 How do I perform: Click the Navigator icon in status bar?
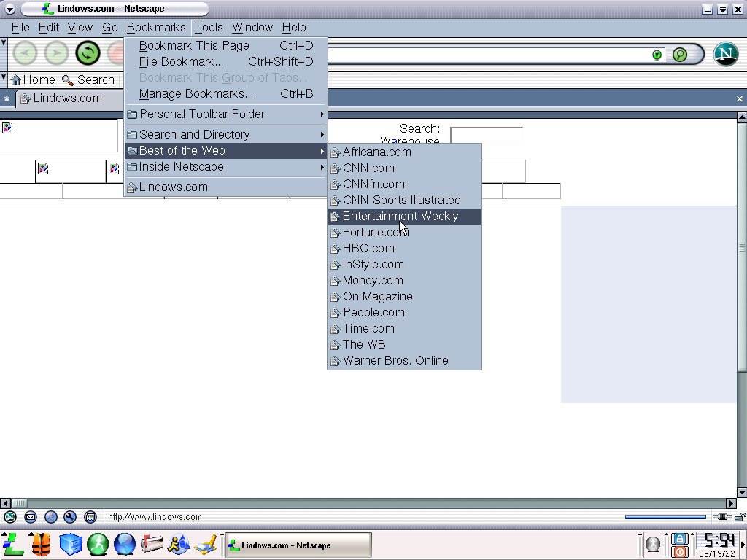[x=10, y=517]
